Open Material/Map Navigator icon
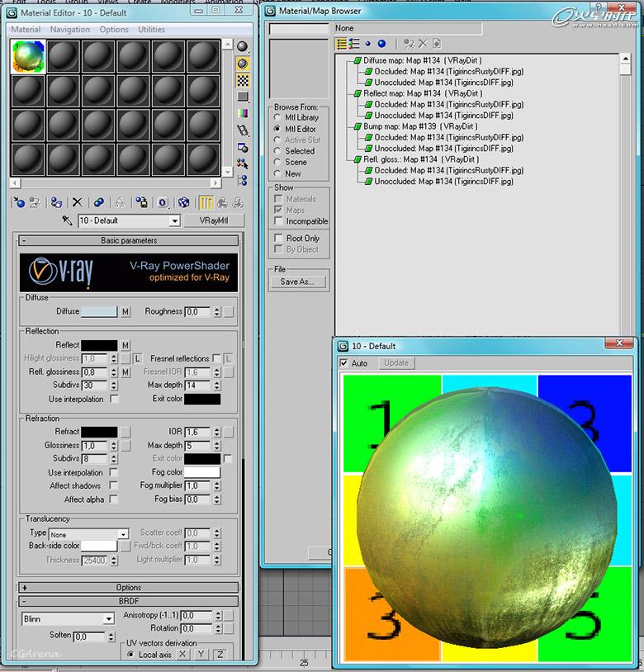 (x=243, y=180)
